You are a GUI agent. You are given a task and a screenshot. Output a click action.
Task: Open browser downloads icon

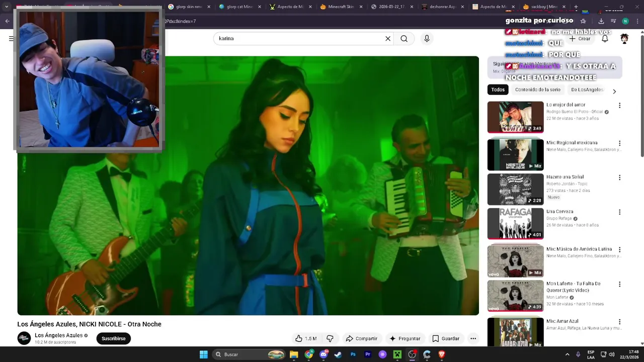coord(601,21)
